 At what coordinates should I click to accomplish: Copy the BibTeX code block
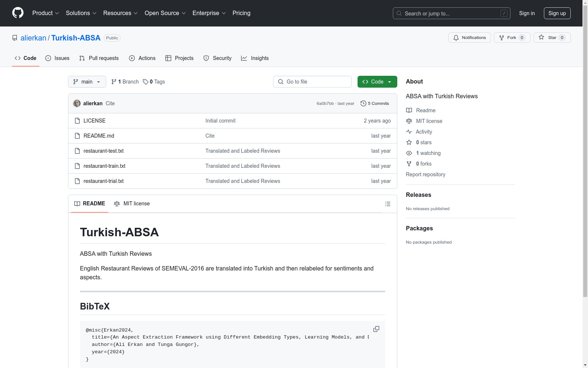(376, 329)
